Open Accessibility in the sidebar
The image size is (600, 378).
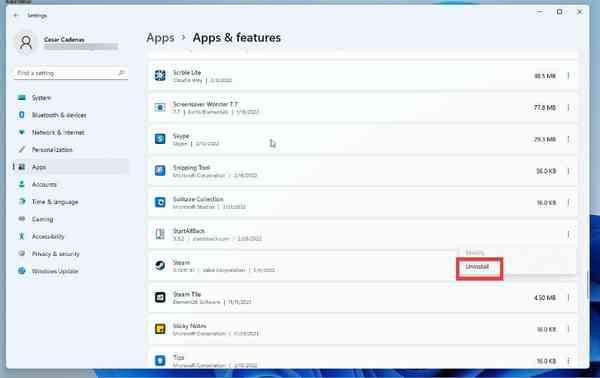point(71,236)
